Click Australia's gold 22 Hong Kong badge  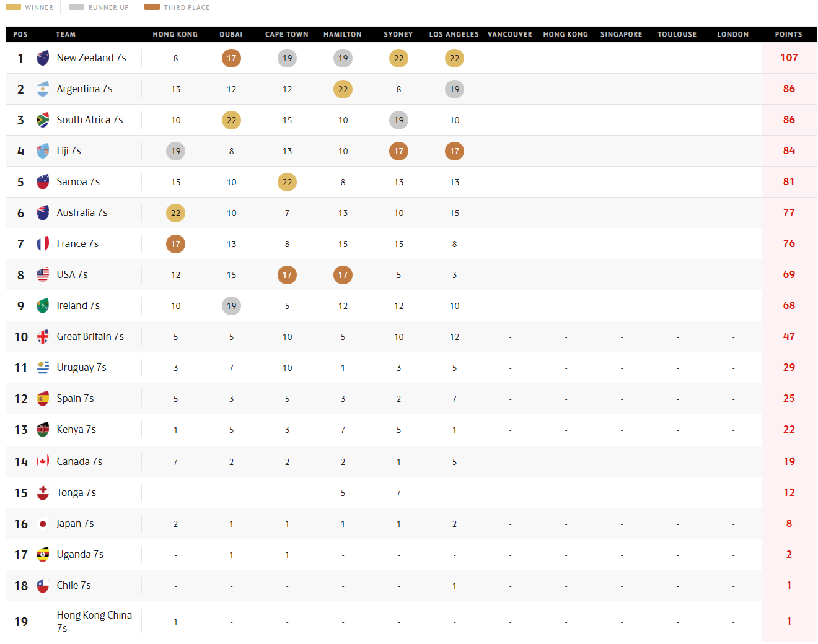175,213
